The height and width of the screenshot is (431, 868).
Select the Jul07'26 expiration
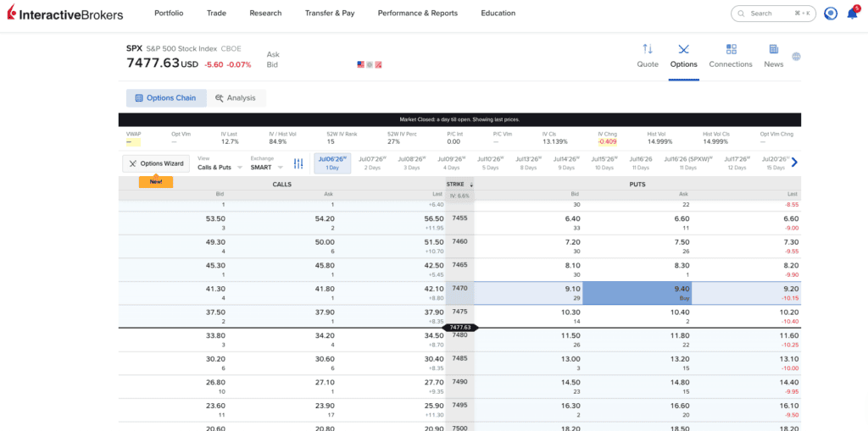click(x=372, y=163)
